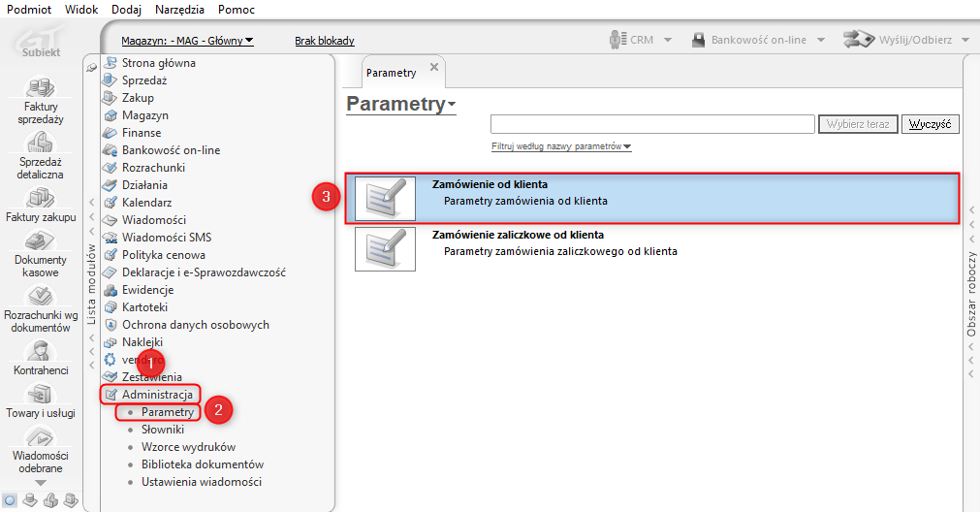
Task: Open Kontrahenci icon in sidebar
Action: (x=41, y=351)
